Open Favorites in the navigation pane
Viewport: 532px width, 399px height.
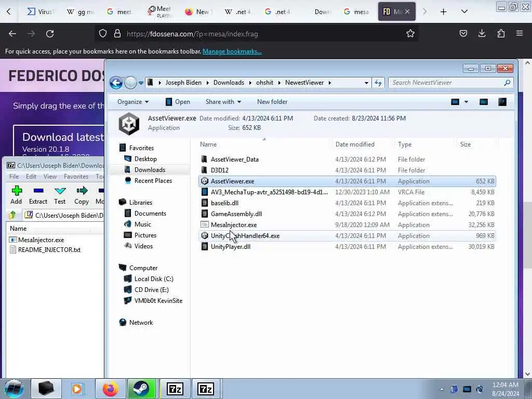pos(141,148)
